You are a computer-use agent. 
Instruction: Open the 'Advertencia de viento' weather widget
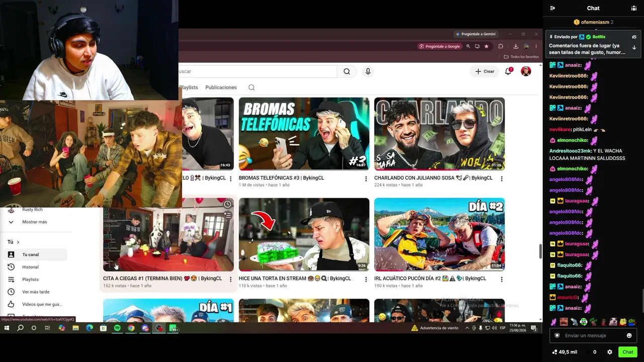pos(435,328)
